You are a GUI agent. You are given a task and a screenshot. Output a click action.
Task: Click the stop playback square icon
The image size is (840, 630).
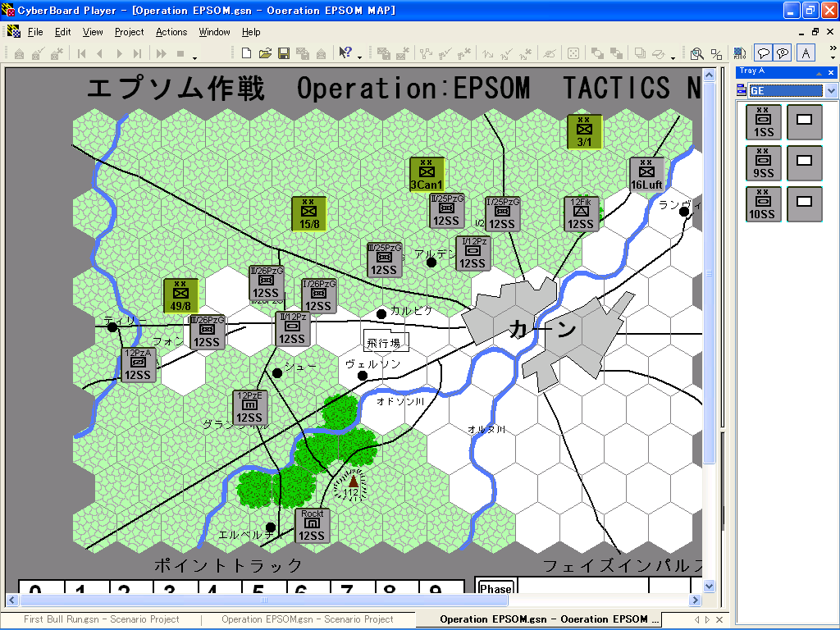[180, 53]
